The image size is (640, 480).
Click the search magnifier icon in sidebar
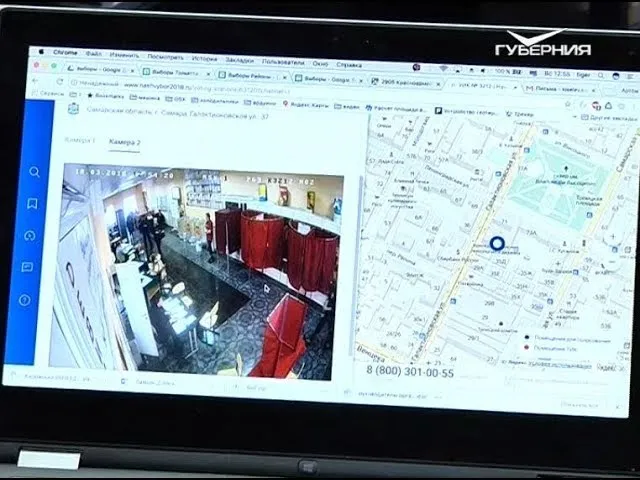35,172
